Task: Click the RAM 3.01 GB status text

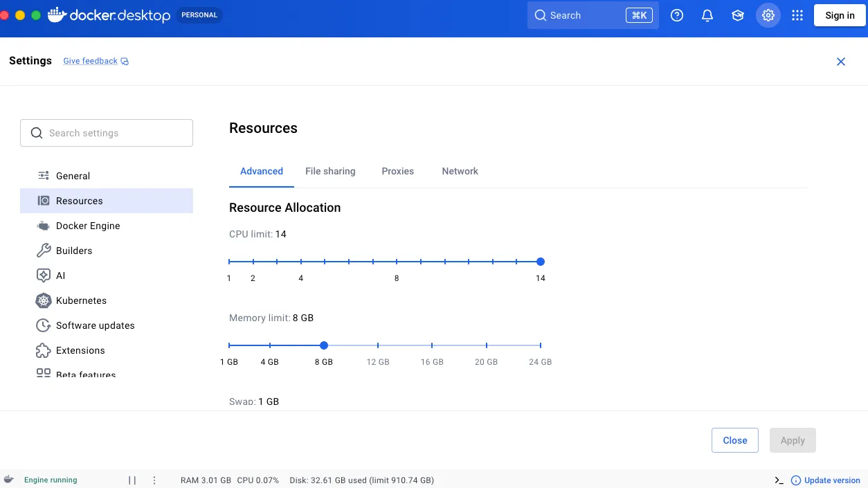Action: pyautogui.click(x=206, y=480)
